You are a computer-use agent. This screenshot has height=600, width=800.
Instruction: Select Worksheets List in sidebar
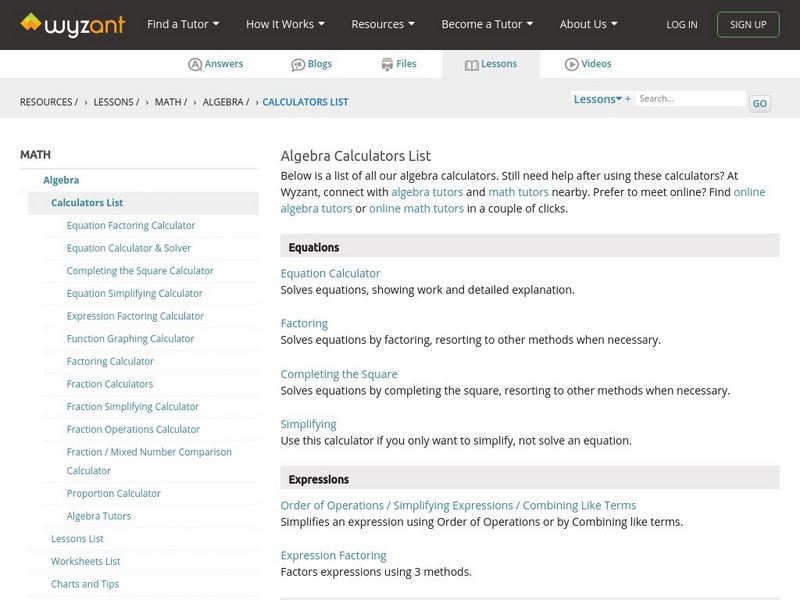85,562
